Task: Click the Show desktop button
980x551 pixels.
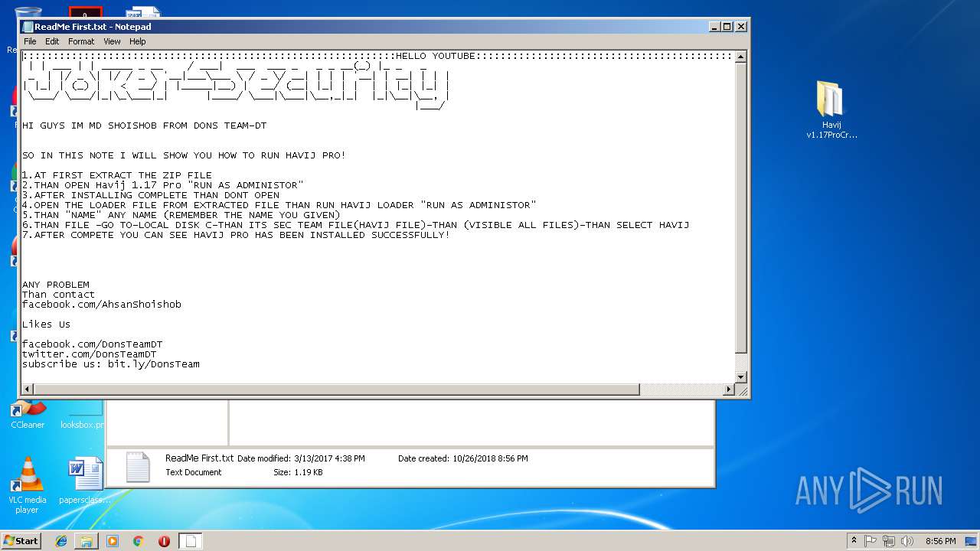Action: click(972, 541)
